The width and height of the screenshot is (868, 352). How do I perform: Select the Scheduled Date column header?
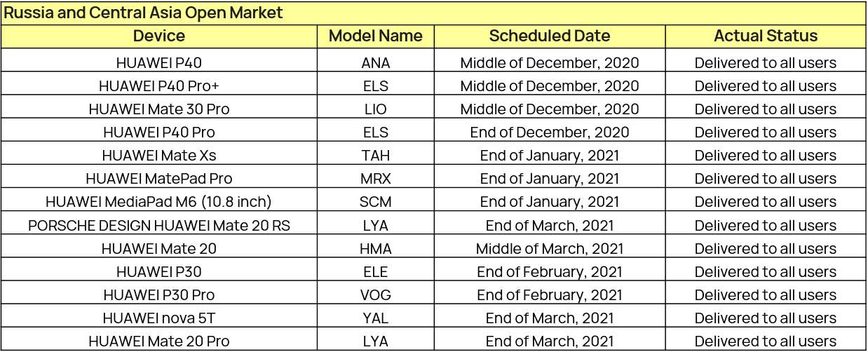point(550,36)
